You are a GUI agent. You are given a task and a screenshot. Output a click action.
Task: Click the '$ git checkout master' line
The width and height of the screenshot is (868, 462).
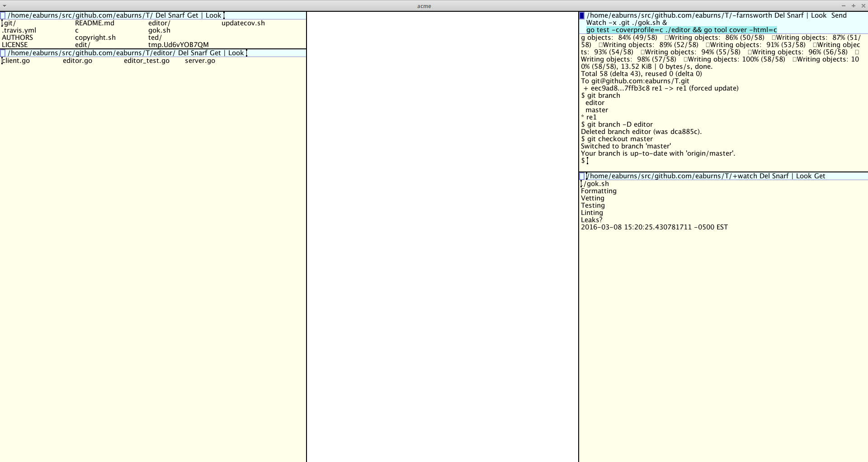pyautogui.click(x=617, y=139)
